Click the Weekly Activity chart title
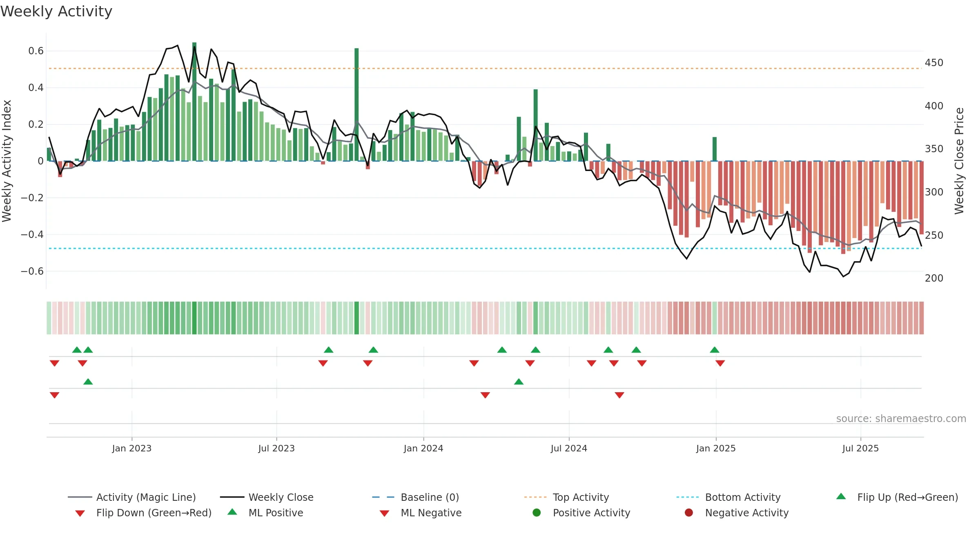Image resolution: width=980 pixels, height=551 pixels. pyautogui.click(x=56, y=11)
